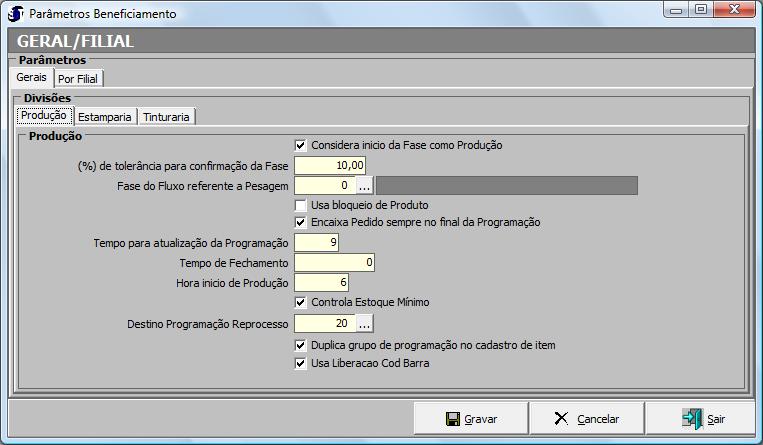Click the application icon in title bar
The width and height of the screenshot is (763, 445).
click(x=15, y=14)
